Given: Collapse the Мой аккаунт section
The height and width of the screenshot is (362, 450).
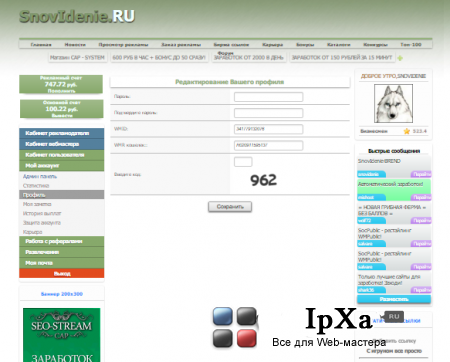Looking at the screenshot, I should coord(62,165).
